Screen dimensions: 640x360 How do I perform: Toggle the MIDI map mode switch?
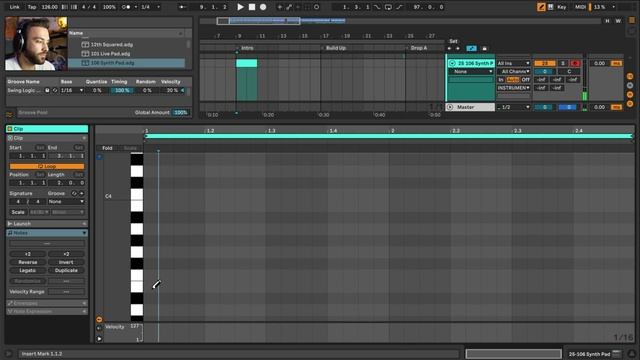point(580,7)
